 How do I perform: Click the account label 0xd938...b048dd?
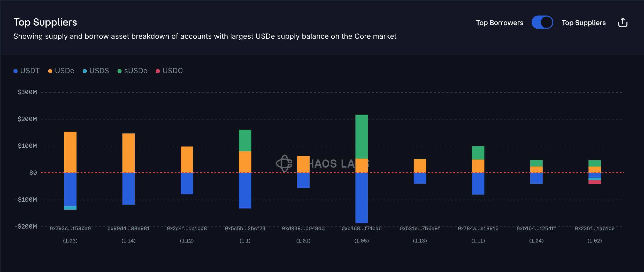303,229
